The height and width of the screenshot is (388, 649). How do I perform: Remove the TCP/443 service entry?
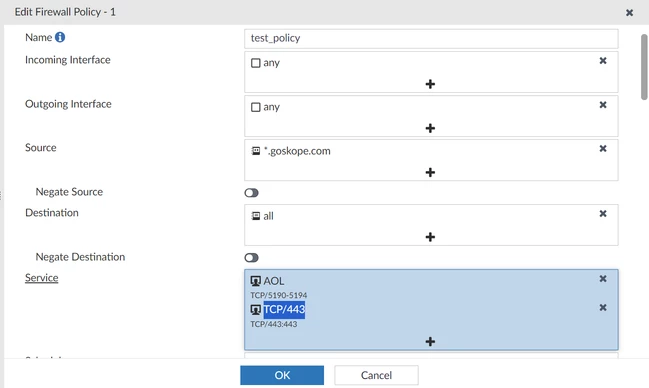[603, 308]
